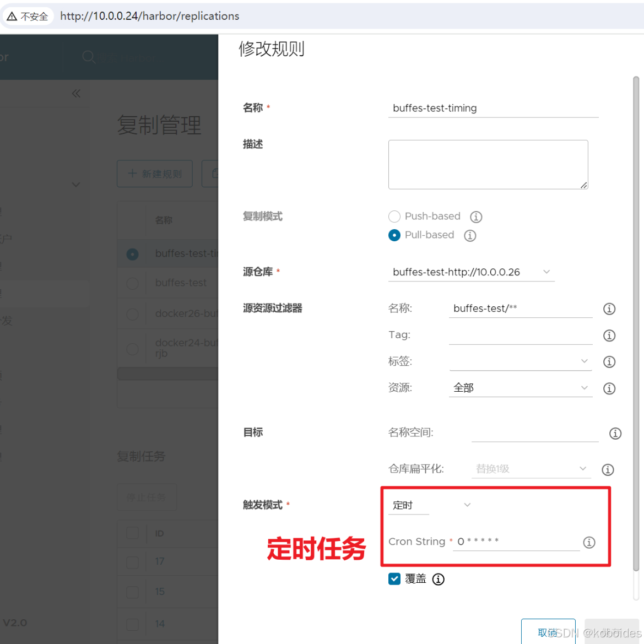This screenshot has width=644, height=644.
Task: Select the buffes-test-timing rule radio in list
Action: click(132, 254)
